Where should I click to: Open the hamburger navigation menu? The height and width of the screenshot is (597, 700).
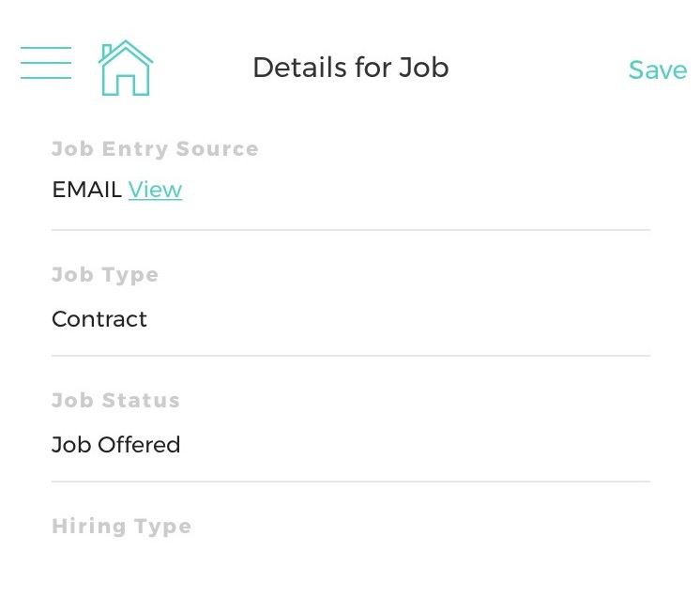click(46, 63)
